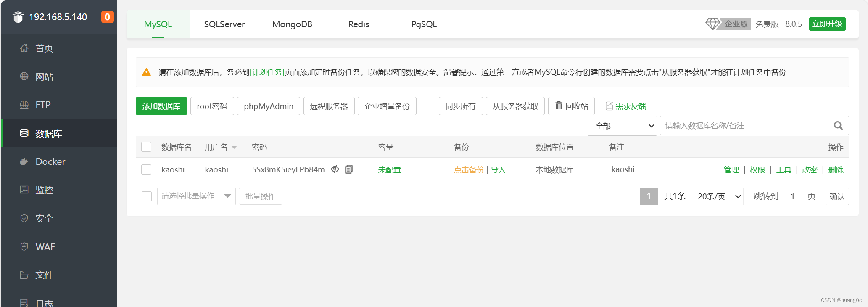This screenshot has height=307, width=868.
Task: Switch to the MySQL tab
Action: click(x=158, y=24)
